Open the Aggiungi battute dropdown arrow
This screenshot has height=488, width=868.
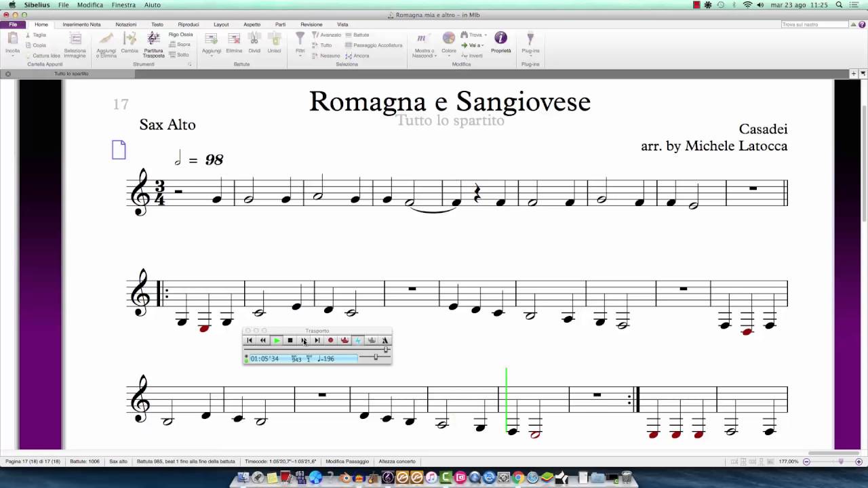tap(212, 56)
